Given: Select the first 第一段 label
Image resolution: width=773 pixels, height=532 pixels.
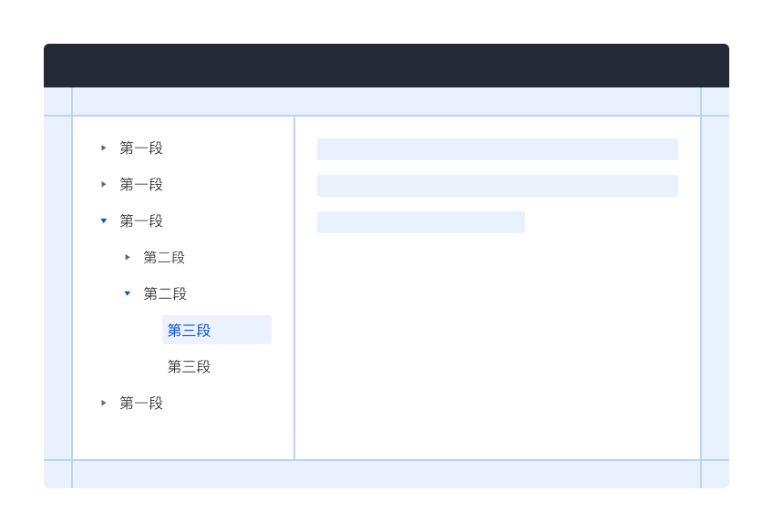Looking at the screenshot, I should (140, 148).
